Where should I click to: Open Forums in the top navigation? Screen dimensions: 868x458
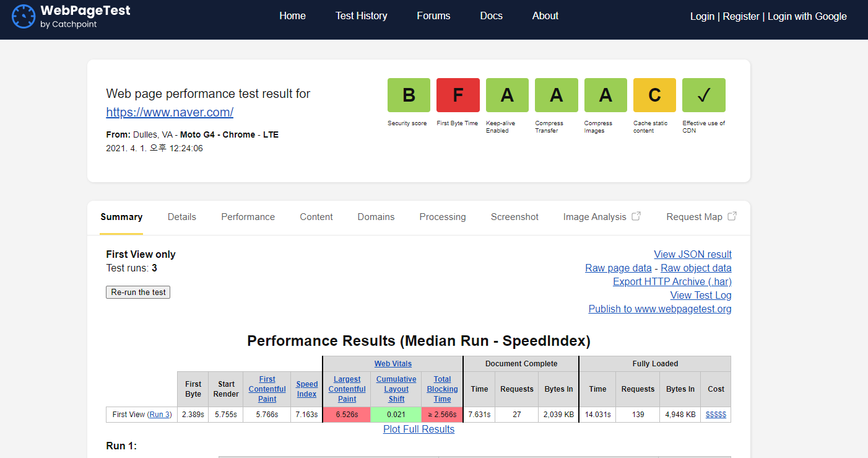click(x=433, y=16)
